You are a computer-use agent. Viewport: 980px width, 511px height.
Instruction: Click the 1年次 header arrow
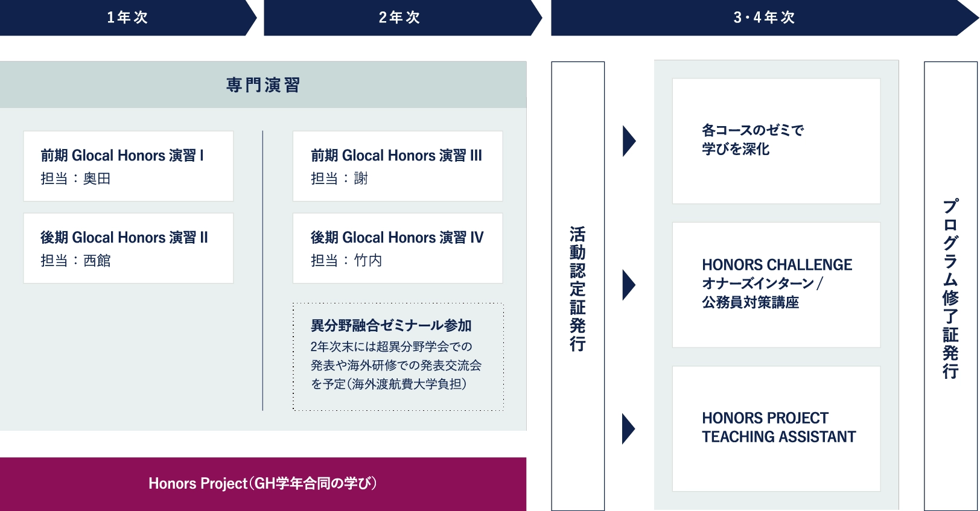pyautogui.click(x=127, y=17)
